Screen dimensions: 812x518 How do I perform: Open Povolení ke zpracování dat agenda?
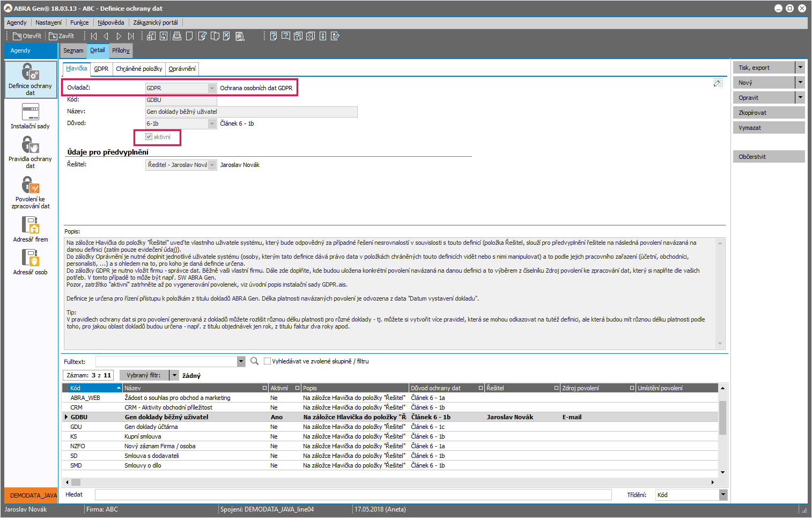[30, 192]
